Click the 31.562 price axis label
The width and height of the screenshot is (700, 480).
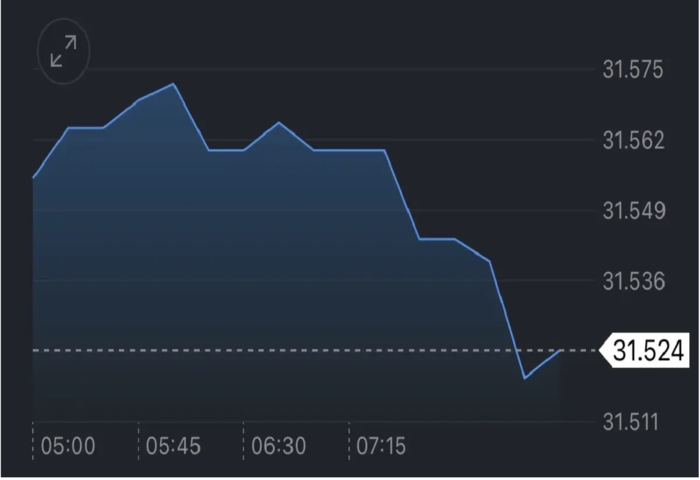tap(633, 141)
